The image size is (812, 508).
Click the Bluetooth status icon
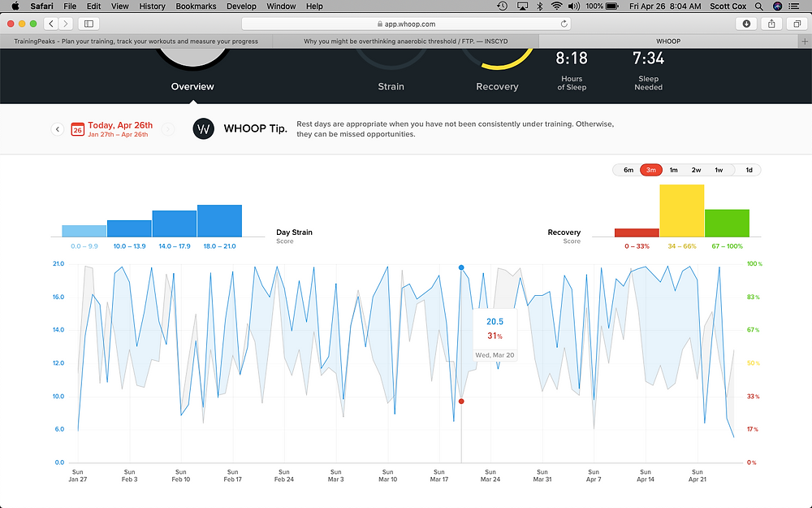(540, 7)
